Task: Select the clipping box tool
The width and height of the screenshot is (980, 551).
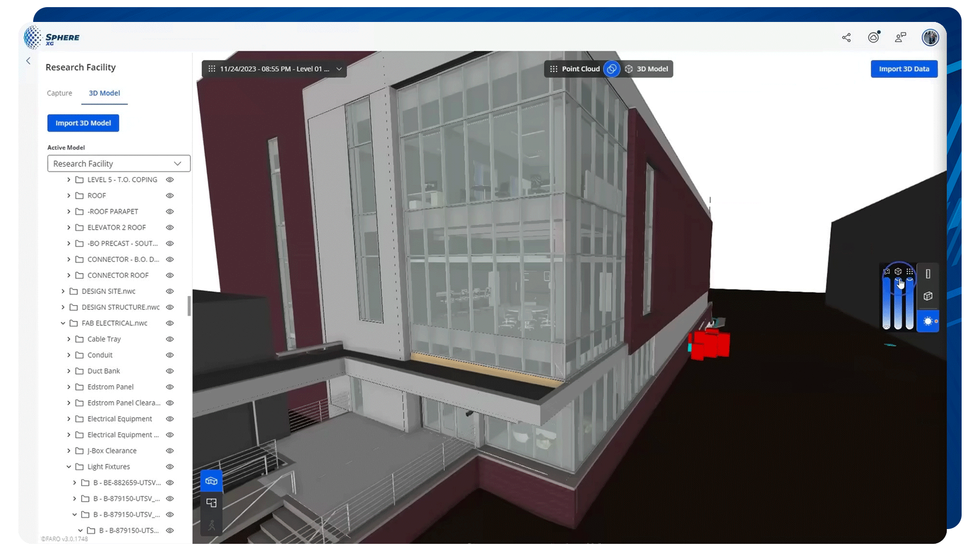Action: click(928, 296)
